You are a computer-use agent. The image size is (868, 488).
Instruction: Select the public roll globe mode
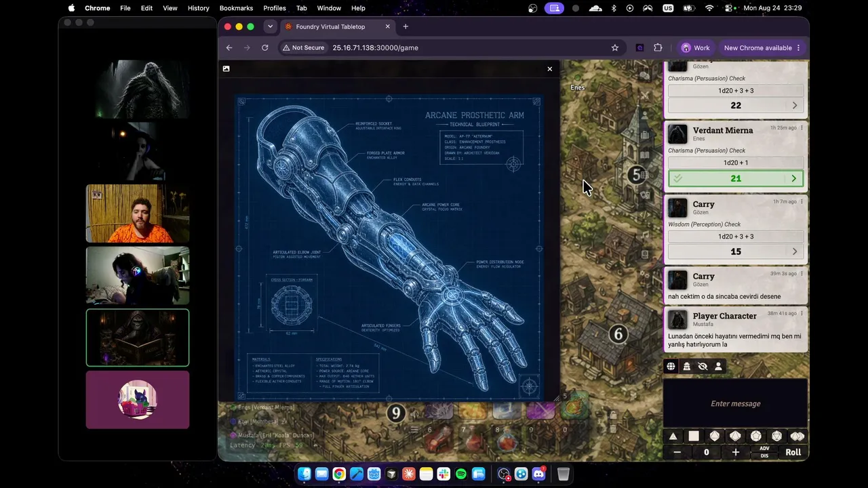[x=671, y=366]
